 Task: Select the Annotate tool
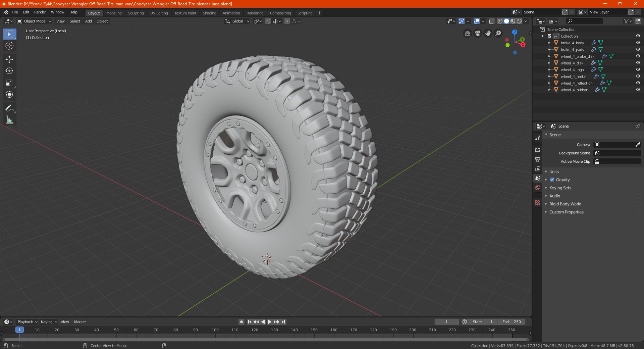(x=9, y=108)
